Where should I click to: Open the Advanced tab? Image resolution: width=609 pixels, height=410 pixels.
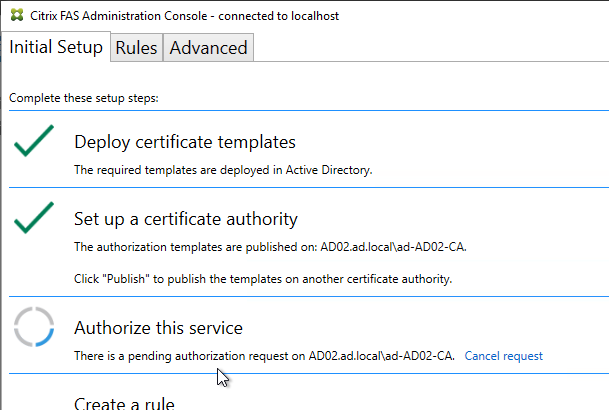tap(208, 48)
